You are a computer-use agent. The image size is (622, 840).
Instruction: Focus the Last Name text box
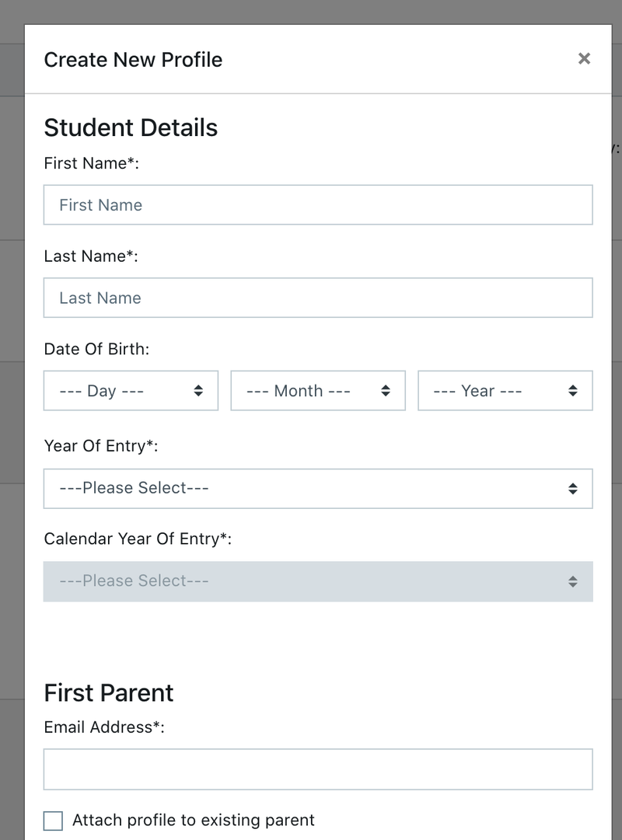(318, 298)
